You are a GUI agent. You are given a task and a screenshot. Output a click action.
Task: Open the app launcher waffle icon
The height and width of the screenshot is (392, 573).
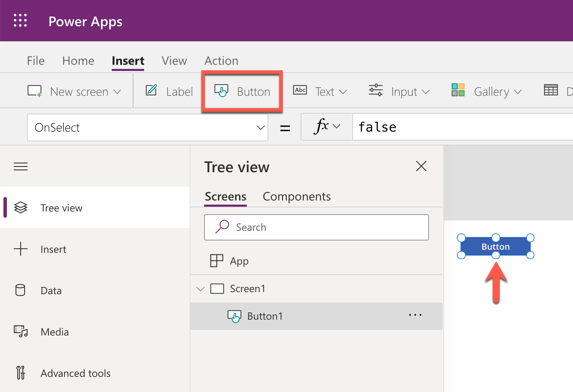[x=20, y=21]
